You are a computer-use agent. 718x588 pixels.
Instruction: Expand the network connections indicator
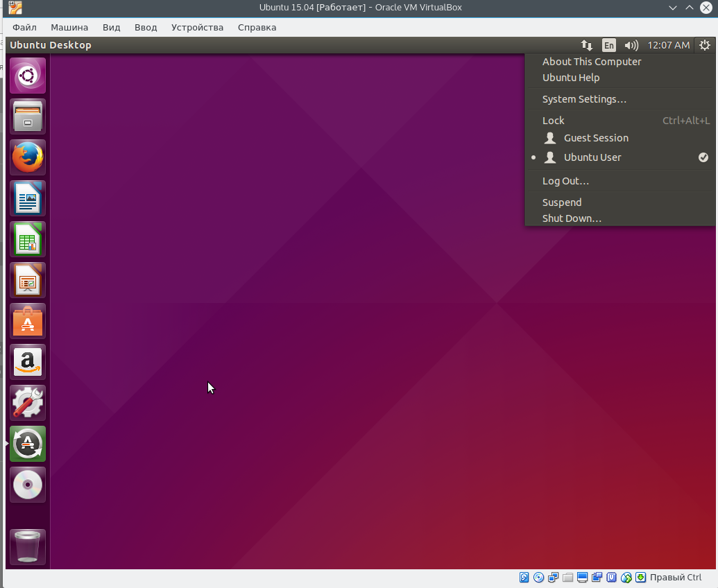pyautogui.click(x=587, y=45)
